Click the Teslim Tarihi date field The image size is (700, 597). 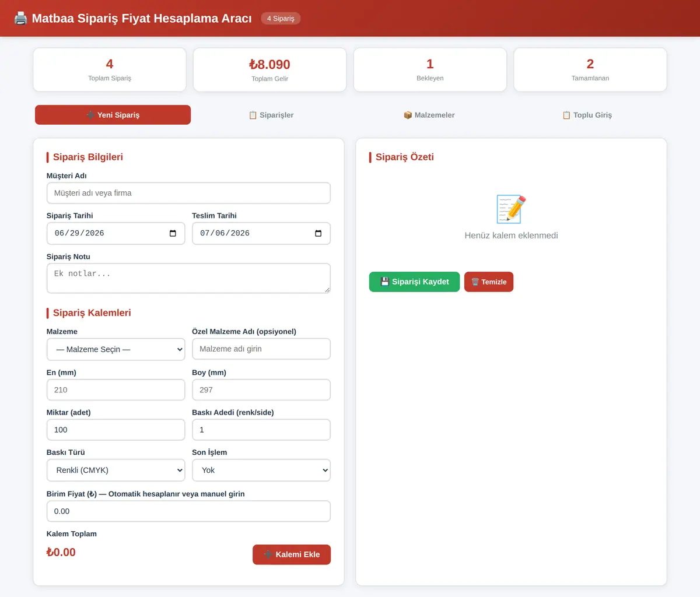261,233
